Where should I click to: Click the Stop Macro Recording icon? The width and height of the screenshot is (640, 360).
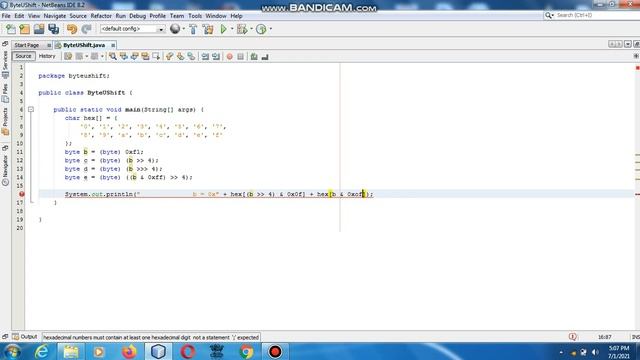coord(240,57)
